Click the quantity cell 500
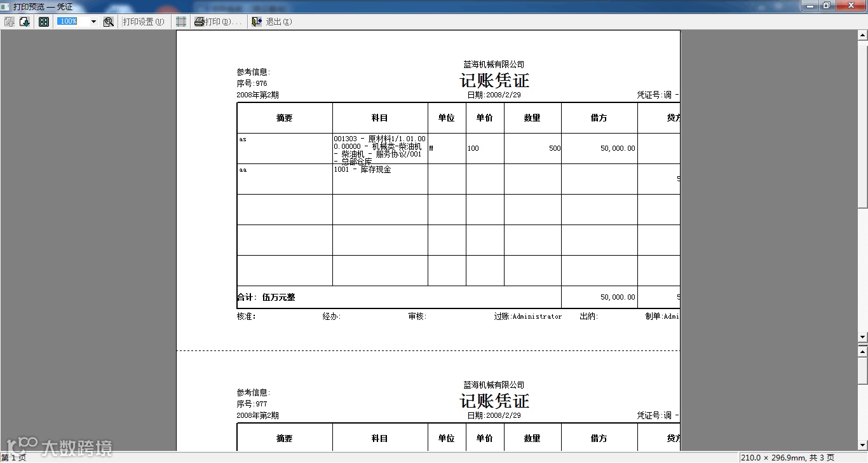The image size is (868, 463). pos(532,148)
